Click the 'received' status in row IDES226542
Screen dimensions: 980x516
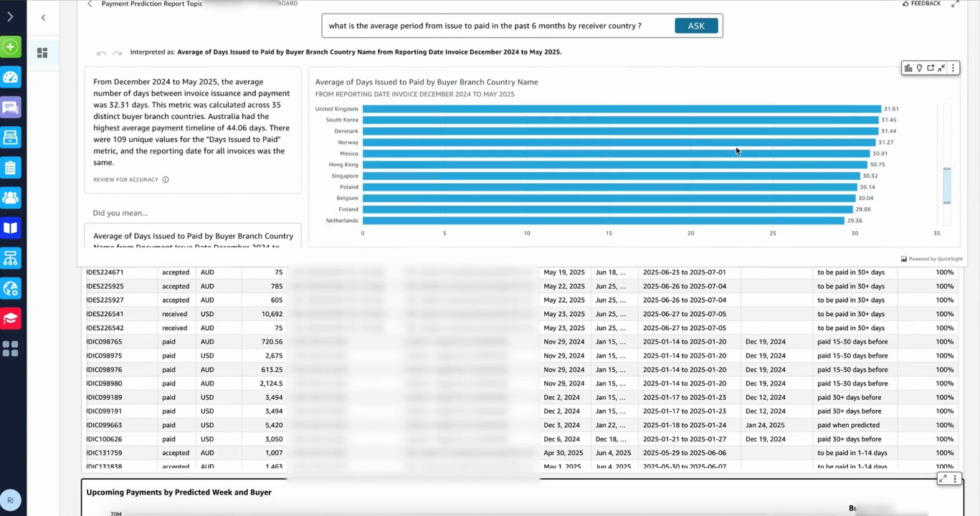(175, 328)
